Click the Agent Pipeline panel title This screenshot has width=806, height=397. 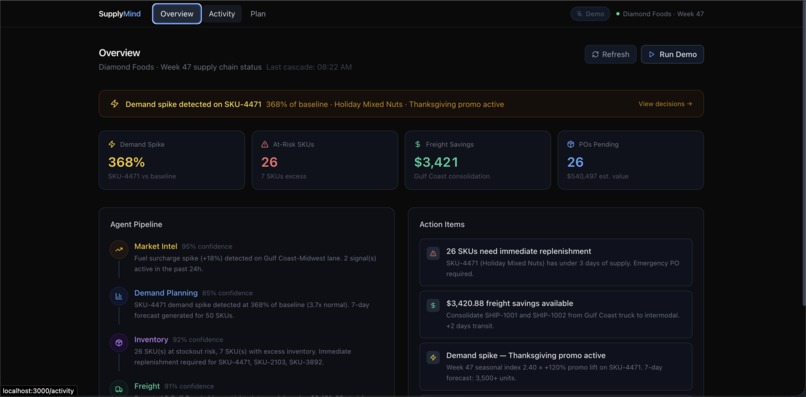[136, 225]
